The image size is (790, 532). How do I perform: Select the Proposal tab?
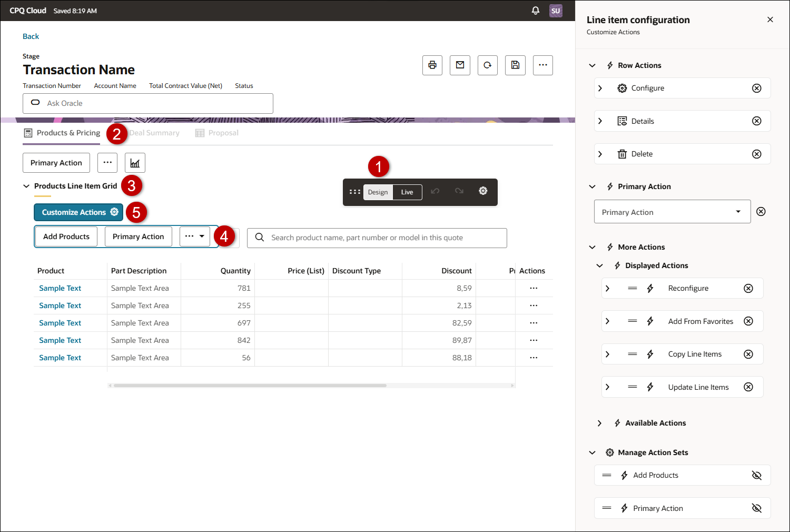click(x=223, y=133)
